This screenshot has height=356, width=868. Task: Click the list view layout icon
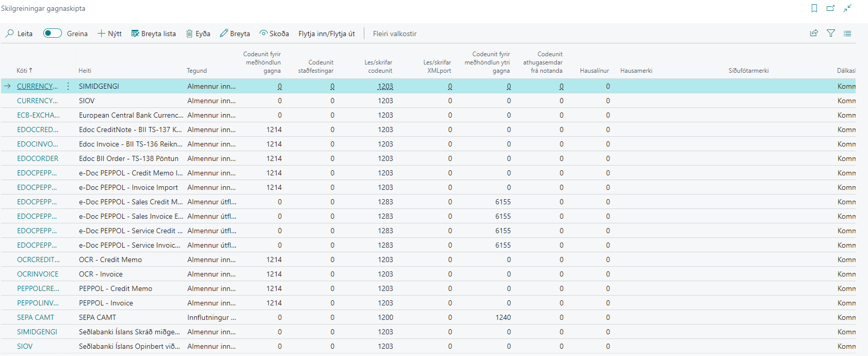click(x=847, y=33)
